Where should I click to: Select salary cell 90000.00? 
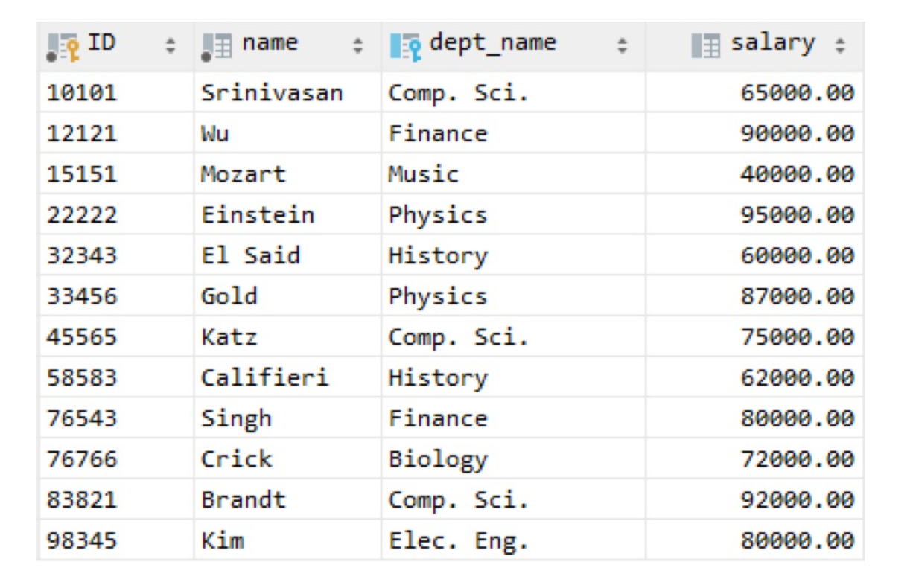(x=755, y=133)
